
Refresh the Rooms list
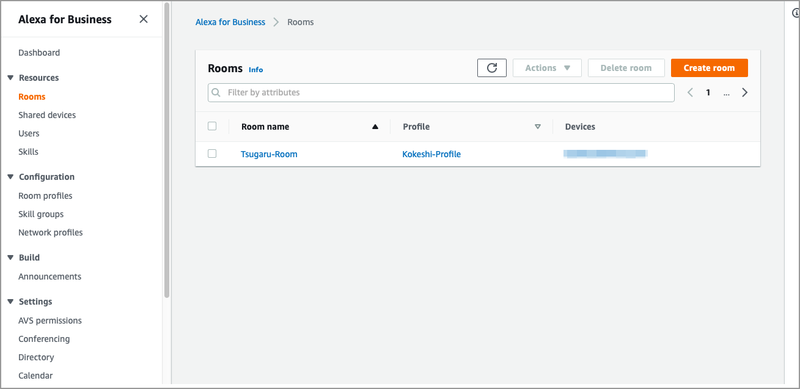[x=492, y=68]
